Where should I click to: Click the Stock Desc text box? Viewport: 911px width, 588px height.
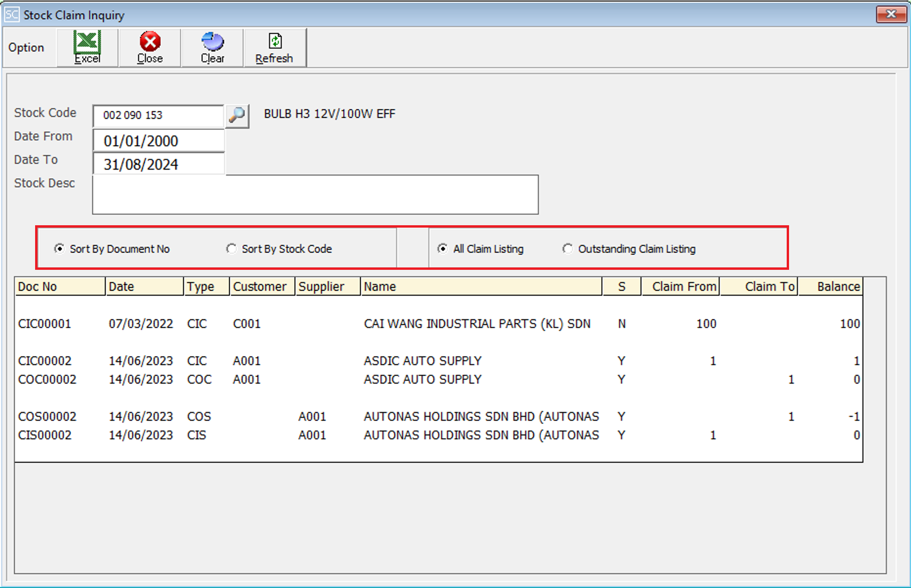(x=315, y=194)
